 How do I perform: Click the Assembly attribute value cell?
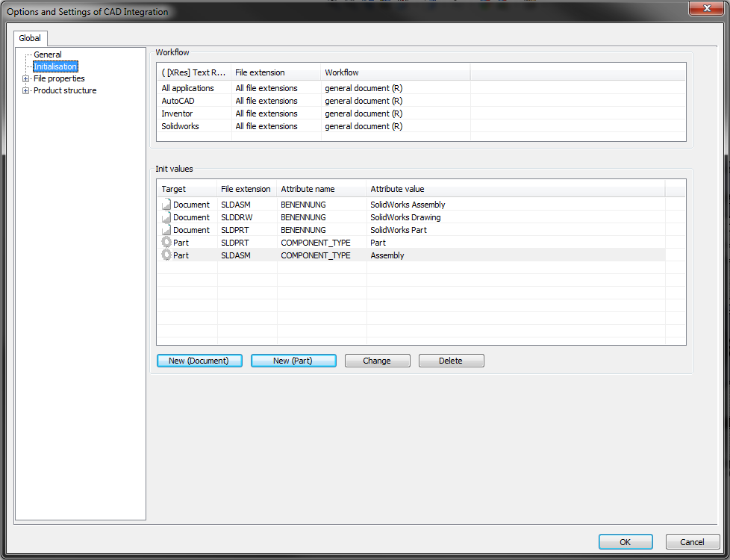(x=387, y=255)
